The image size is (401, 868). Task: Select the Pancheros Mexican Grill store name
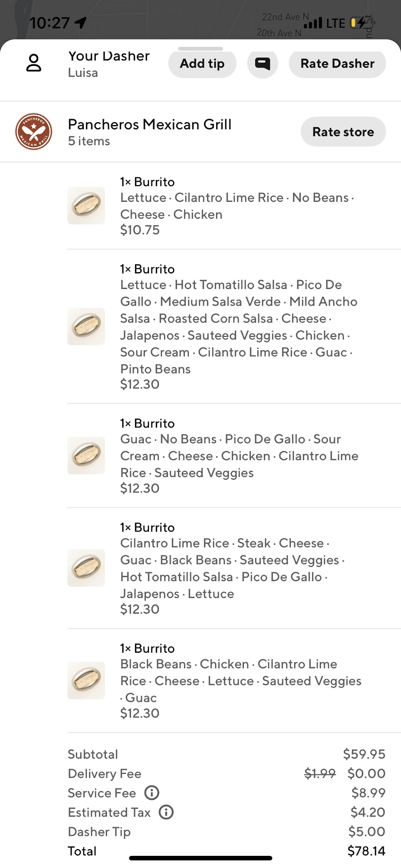(150, 125)
